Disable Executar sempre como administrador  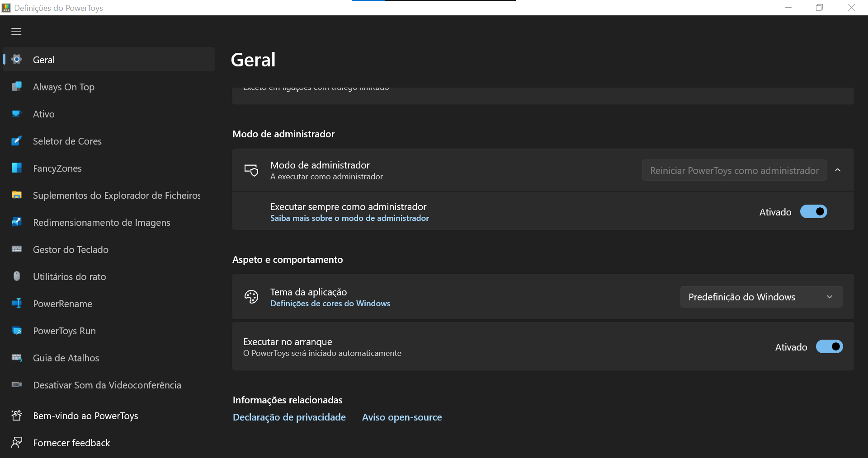814,211
